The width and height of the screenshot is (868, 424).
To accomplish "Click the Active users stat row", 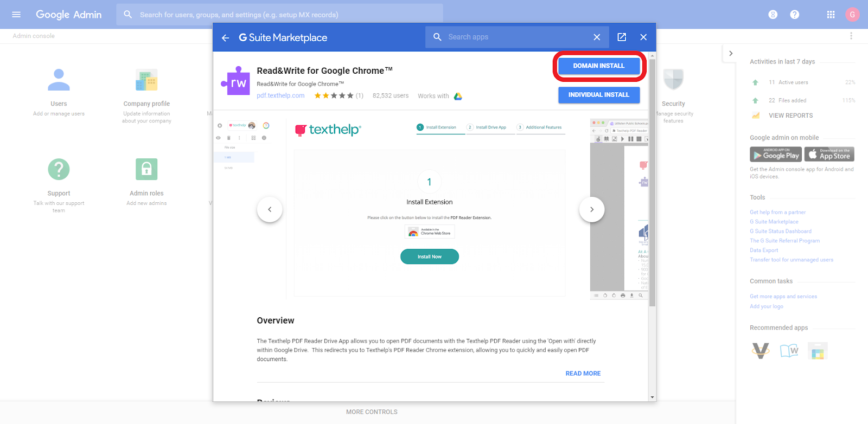I will click(x=802, y=82).
